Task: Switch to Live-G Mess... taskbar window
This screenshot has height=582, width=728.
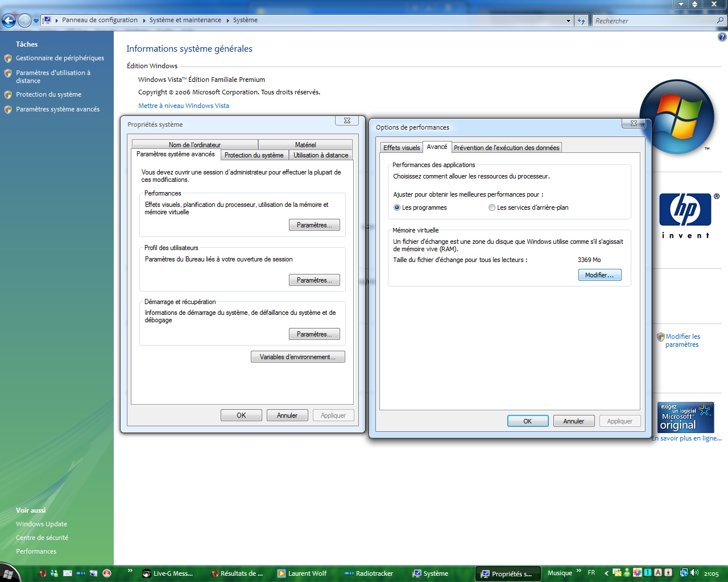Action: [168, 573]
